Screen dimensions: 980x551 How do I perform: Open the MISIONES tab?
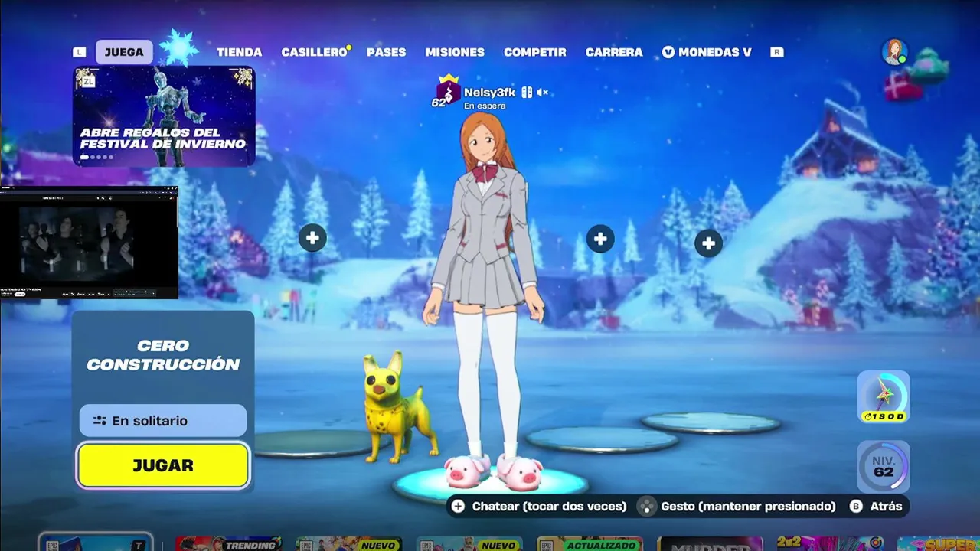coord(455,52)
